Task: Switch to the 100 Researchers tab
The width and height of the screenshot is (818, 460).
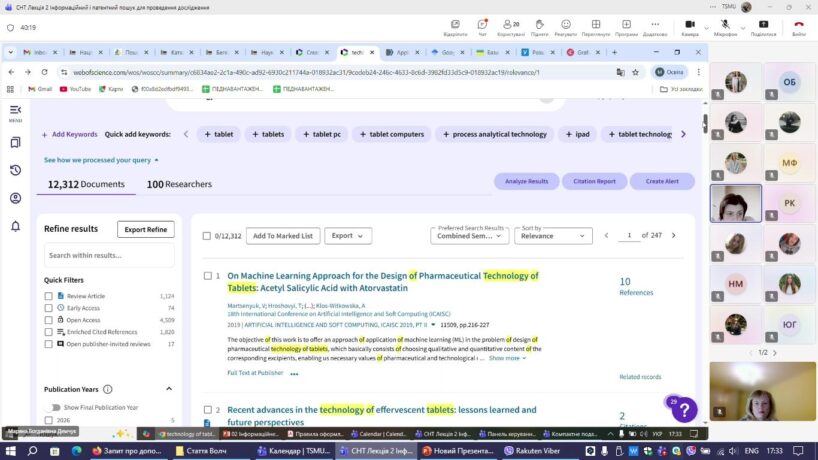Action: [x=179, y=184]
